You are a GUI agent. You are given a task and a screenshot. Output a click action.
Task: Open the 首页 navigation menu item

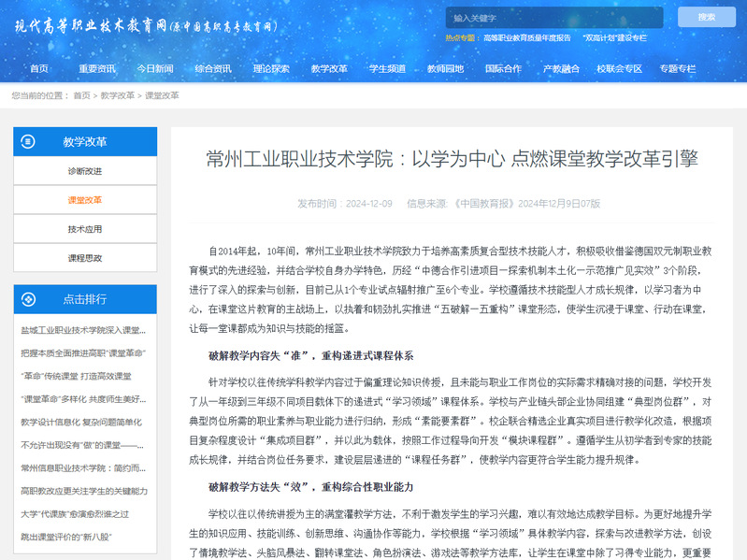[x=39, y=68]
